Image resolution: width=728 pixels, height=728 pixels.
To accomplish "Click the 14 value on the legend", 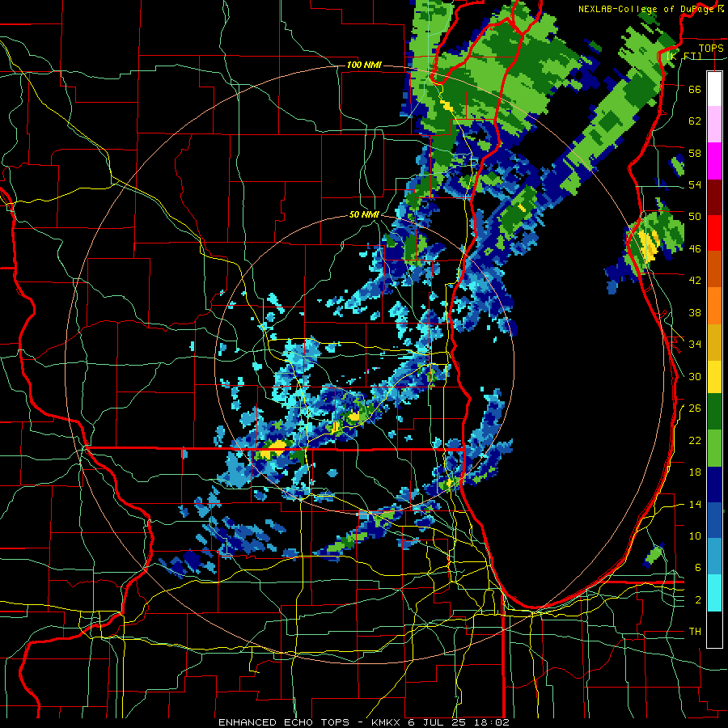I will click(695, 504).
